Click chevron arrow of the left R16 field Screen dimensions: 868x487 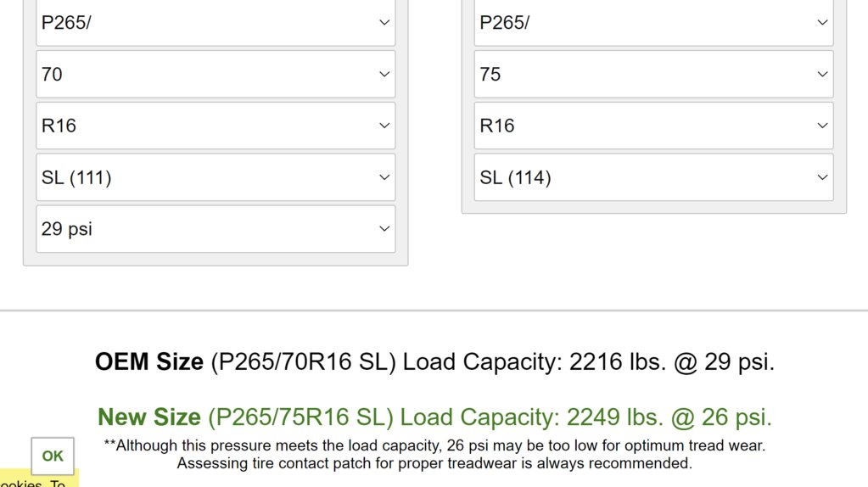[x=384, y=126]
